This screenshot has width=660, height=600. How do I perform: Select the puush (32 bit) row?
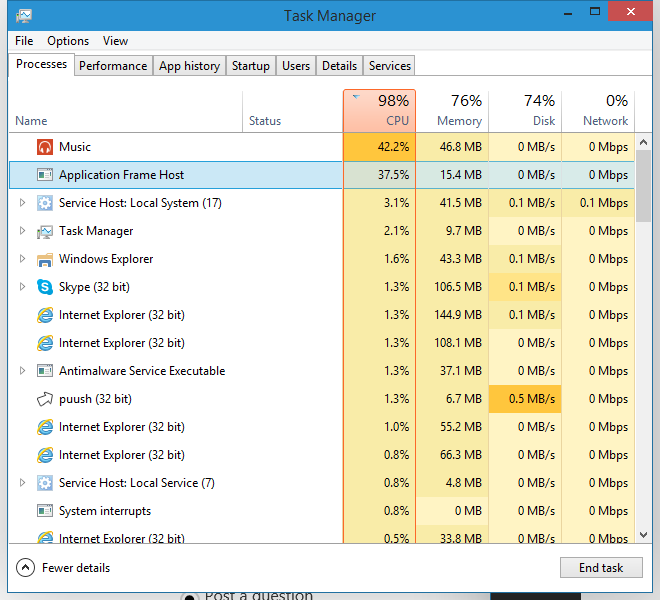pos(322,399)
